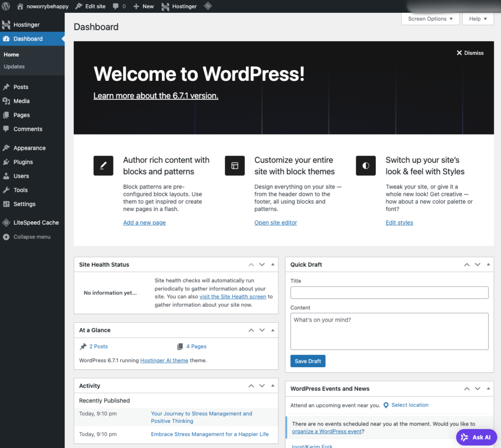Click the layout icon for block themes

[235, 165]
